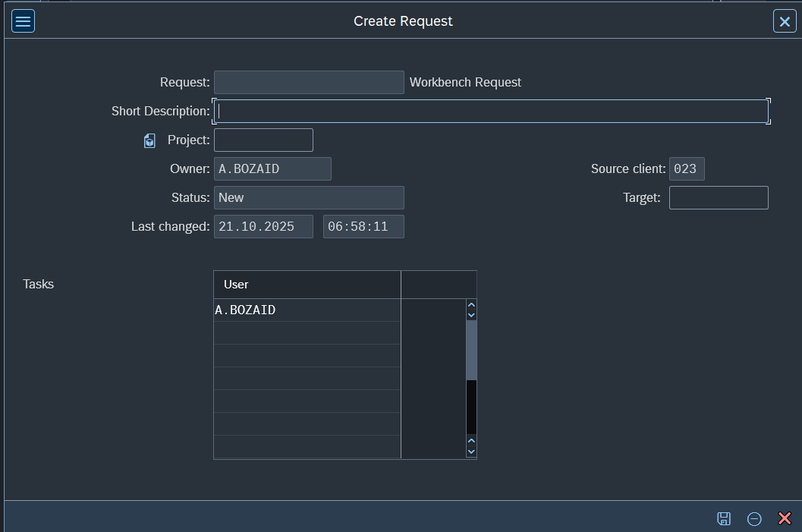Click the User column header in Tasks
Screen dimensions: 802x532
point(307,285)
